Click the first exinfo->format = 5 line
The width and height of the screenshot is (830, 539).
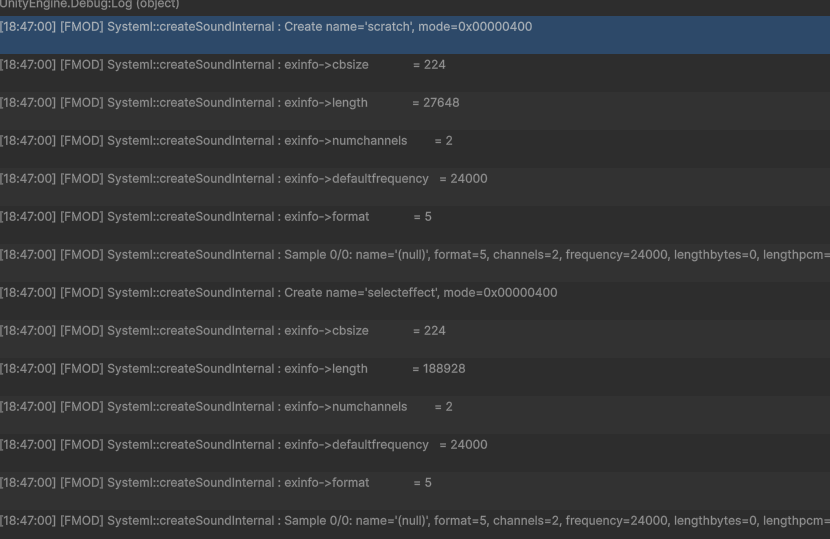pos(215,217)
